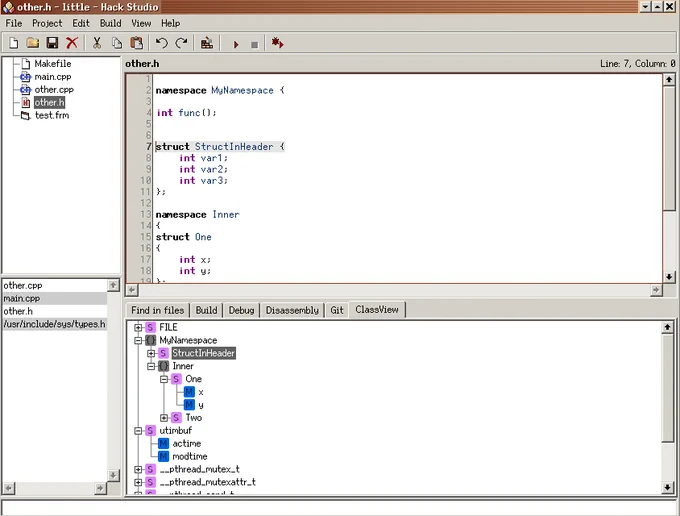Open the File menu

[x=14, y=23]
